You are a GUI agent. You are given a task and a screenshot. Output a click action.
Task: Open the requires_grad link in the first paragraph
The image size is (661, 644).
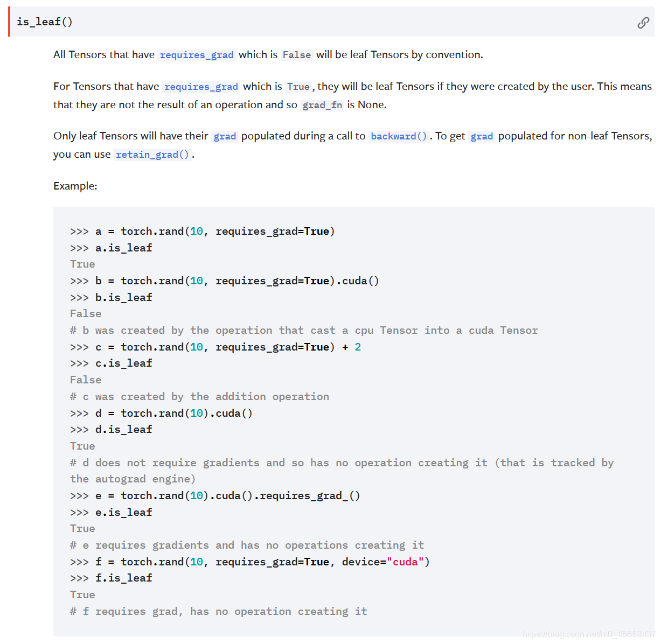coord(197,55)
